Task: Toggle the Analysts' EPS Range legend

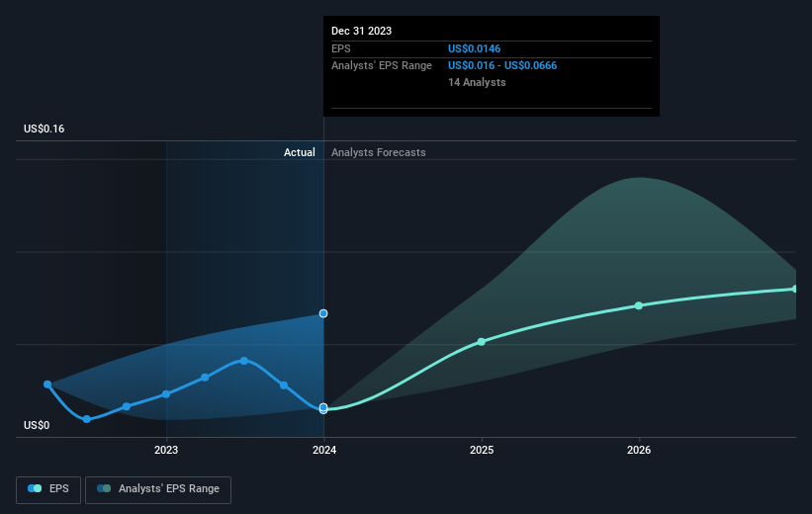Action: [x=158, y=489]
